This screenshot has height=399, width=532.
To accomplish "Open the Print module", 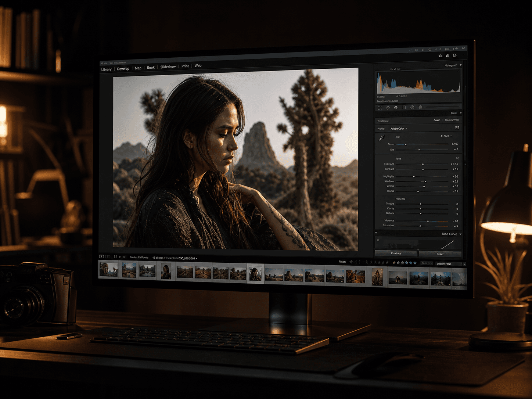I will 185,66.
